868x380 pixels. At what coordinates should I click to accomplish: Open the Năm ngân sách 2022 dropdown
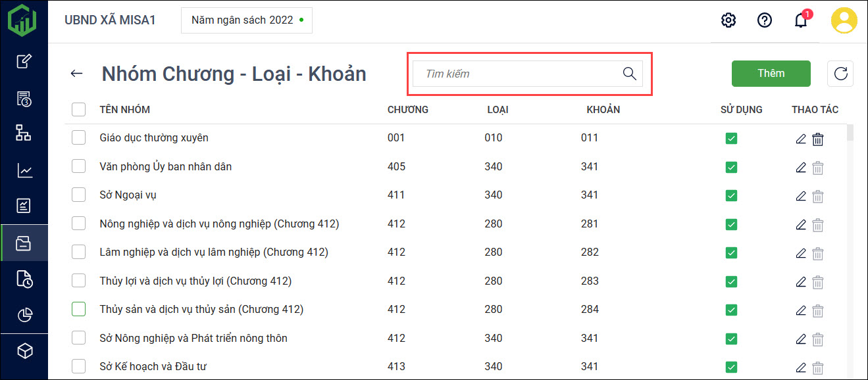coord(247,20)
